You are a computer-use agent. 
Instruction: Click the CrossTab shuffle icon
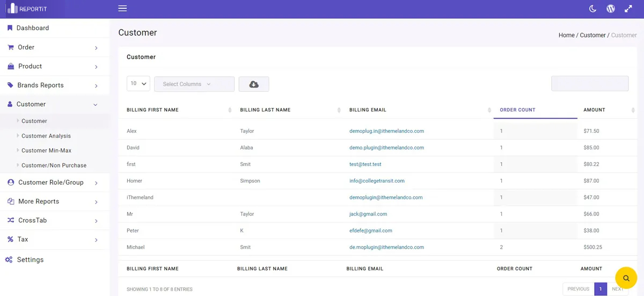(11, 220)
